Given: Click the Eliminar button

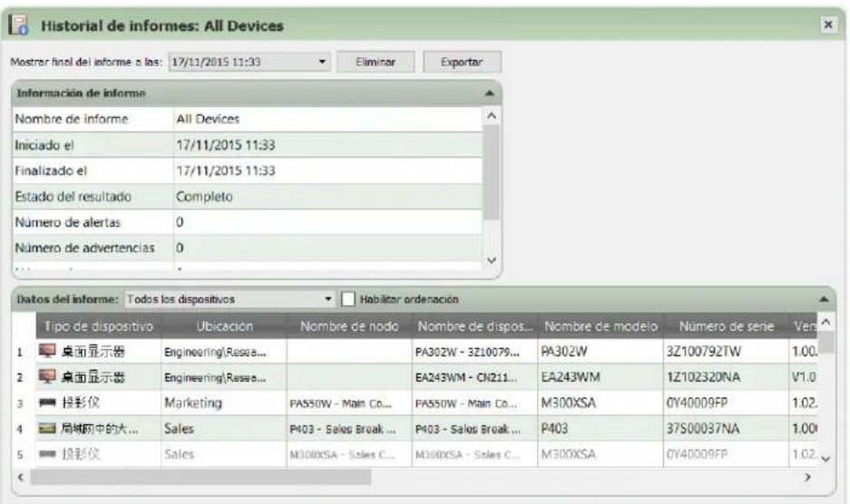Looking at the screenshot, I should click(x=376, y=62).
